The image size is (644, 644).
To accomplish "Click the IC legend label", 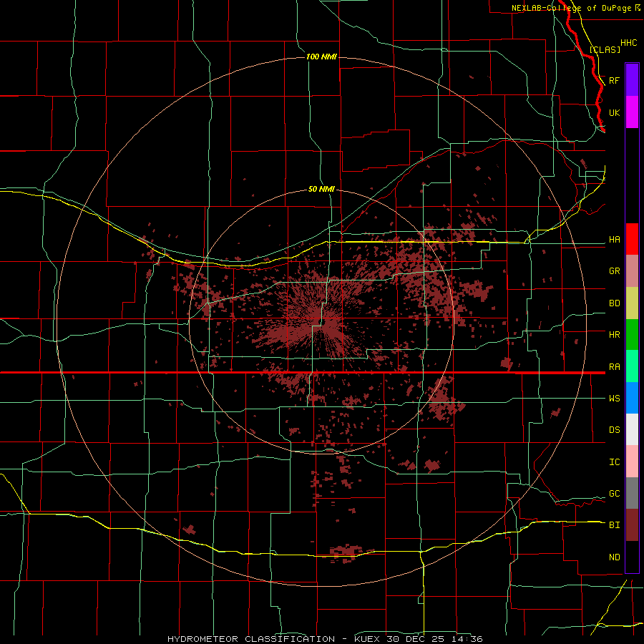I will point(614,462).
